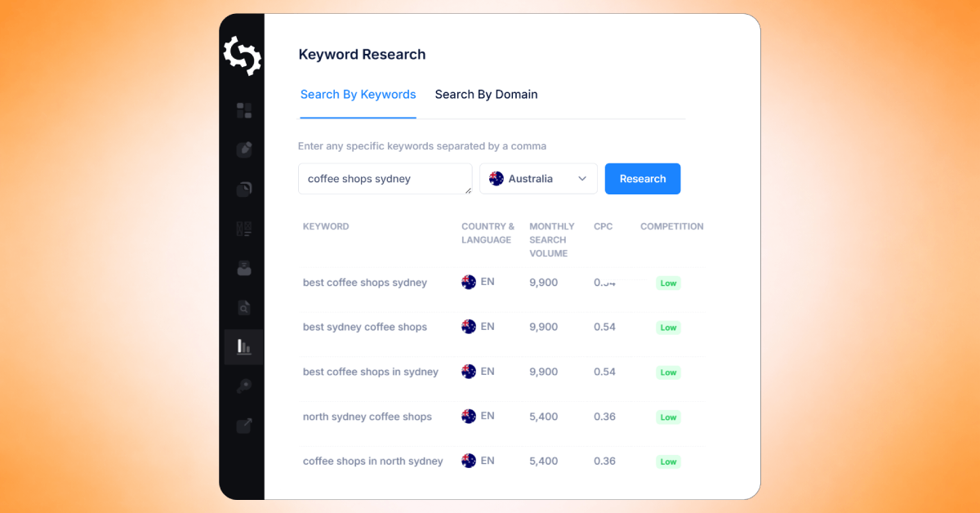Expand country list via chevron arrow
The image size is (980, 513).
(582, 179)
